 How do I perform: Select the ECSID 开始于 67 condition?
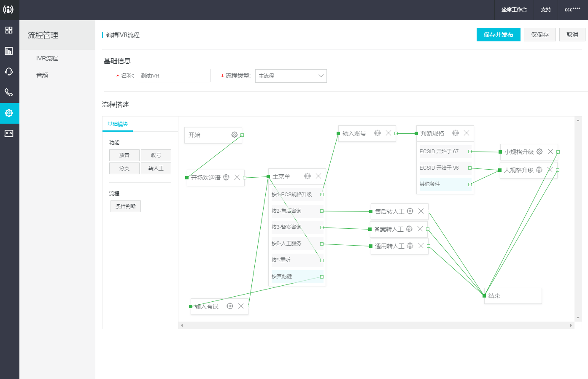click(445, 152)
